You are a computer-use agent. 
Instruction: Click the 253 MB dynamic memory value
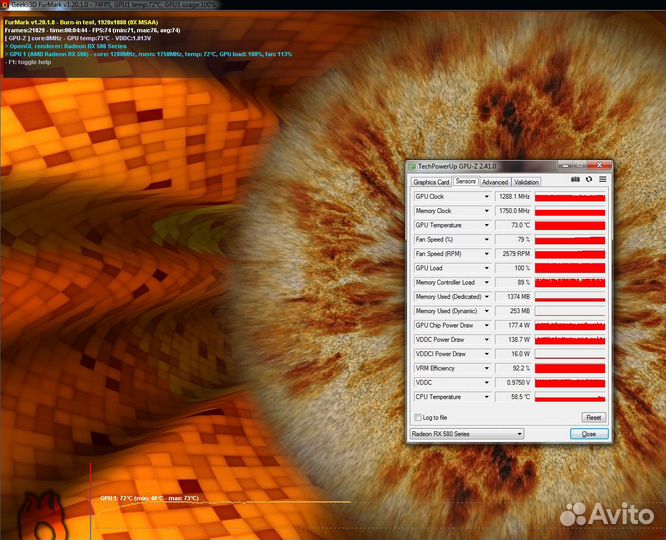[513, 311]
